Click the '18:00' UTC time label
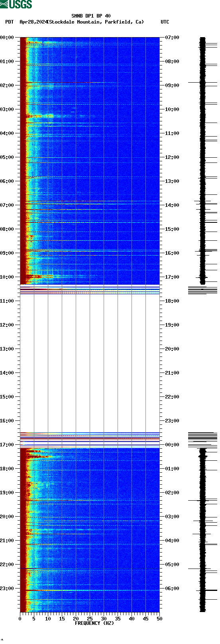The width and height of the screenshot is (220, 644). [172, 301]
